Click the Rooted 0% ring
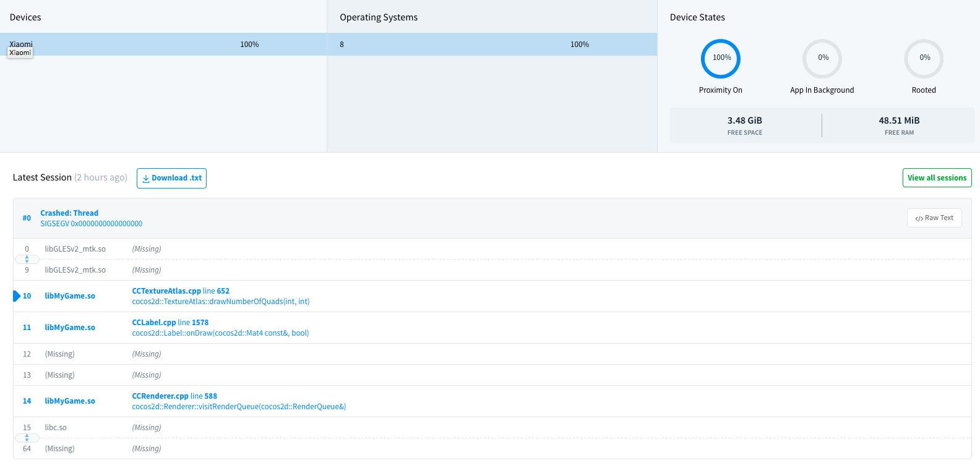Screen dimensions: 980x471 pyautogui.click(x=924, y=58)
